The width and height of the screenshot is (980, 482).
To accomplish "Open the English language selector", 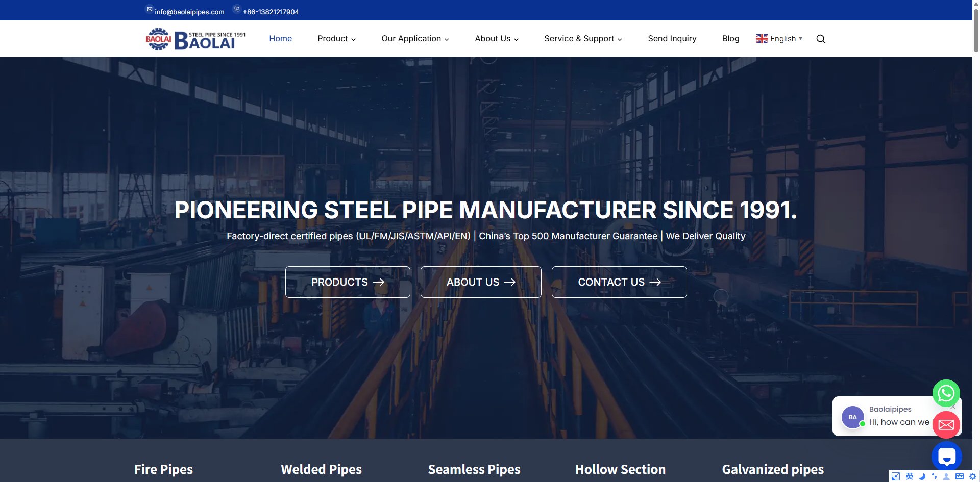I will pos(779,39).
